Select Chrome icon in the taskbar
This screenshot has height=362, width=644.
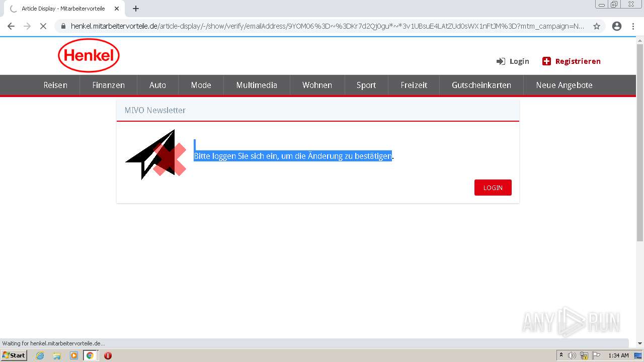pyautogui.click(x=90, y=355)
